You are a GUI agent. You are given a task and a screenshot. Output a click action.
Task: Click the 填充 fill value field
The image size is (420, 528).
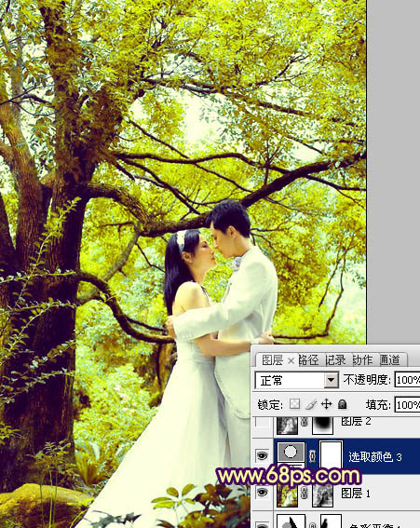[407, 404]
